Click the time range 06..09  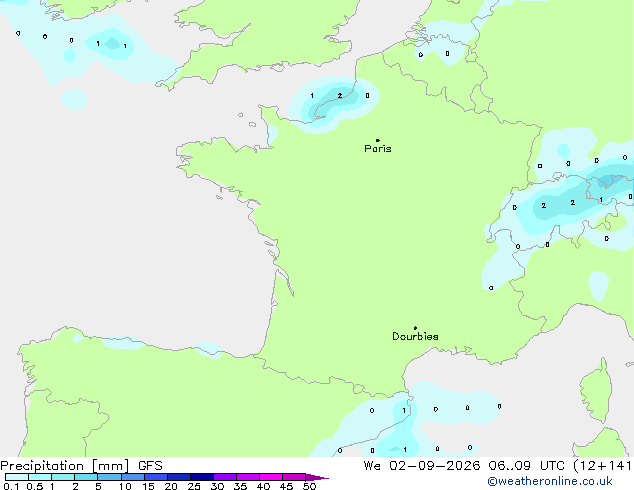click(x=509, y=466)
